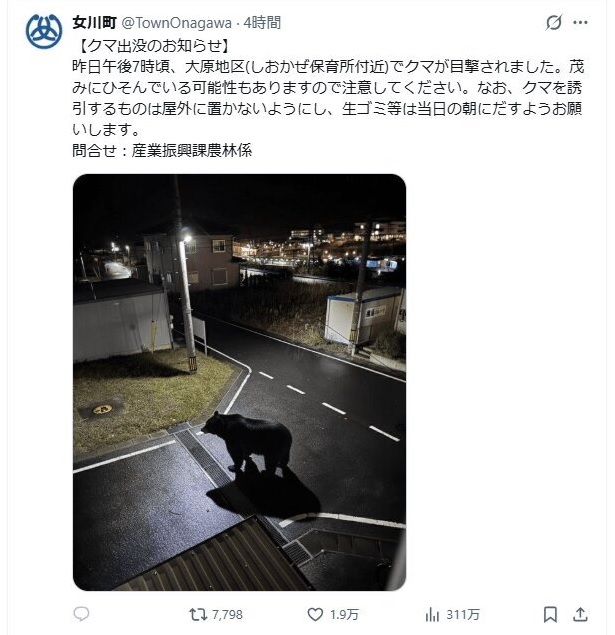Image resolution: width=615 pixels, height=635 pixels.
Task: Click the 311万 view count
Action: pos(463,615)
